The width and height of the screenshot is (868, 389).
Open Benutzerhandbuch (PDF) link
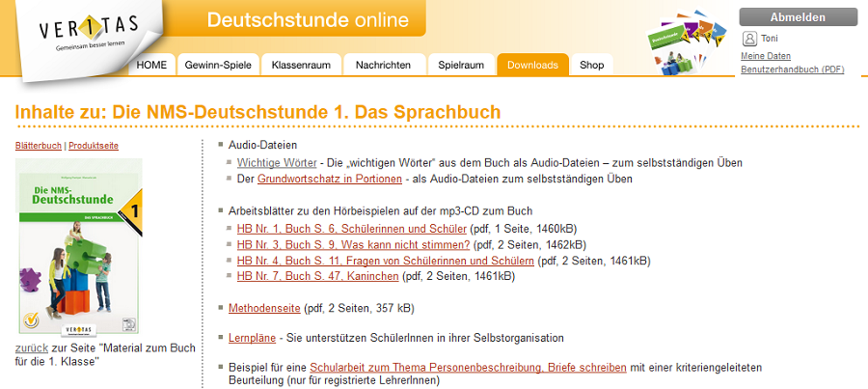[792, 69]
